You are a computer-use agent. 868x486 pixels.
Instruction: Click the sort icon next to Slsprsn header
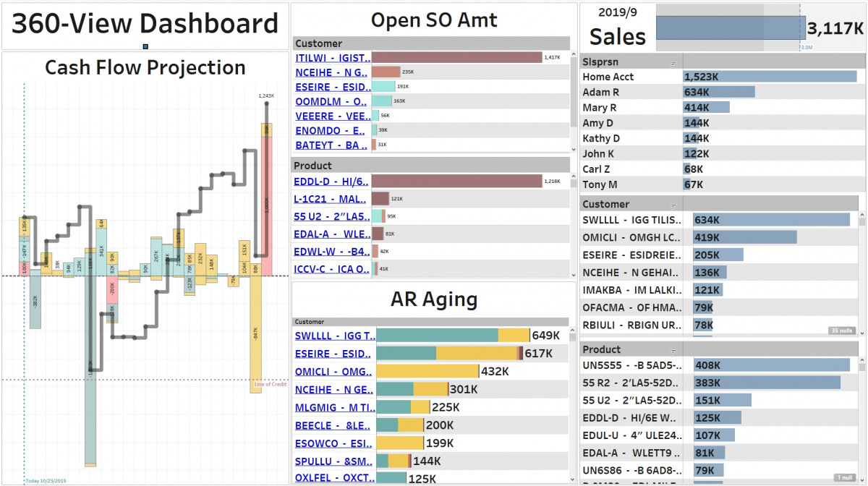click(673, 63)
